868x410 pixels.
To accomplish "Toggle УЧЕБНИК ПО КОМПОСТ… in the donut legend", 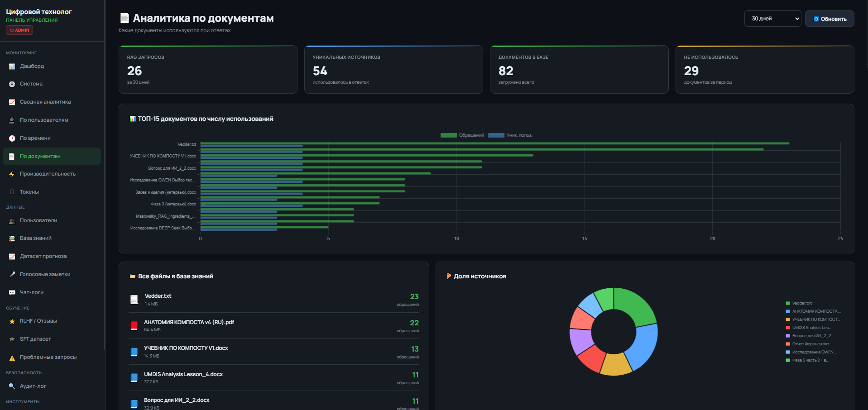I will point(813,319).
